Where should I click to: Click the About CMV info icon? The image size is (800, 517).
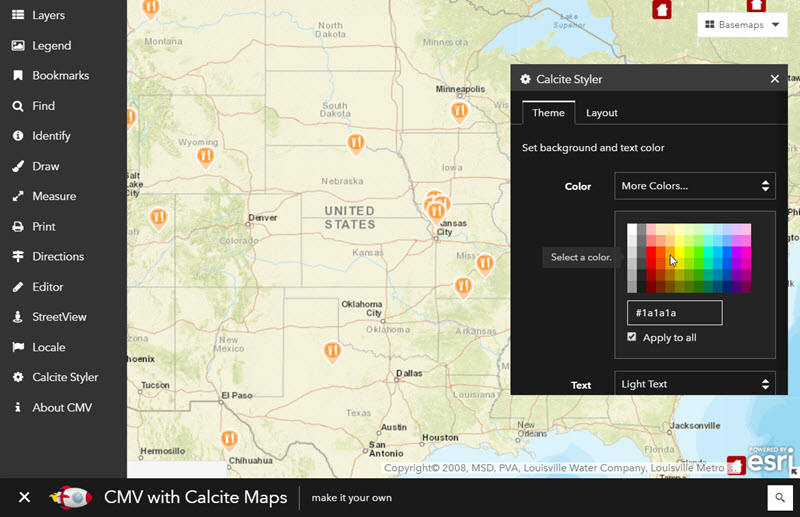point(18,407)
